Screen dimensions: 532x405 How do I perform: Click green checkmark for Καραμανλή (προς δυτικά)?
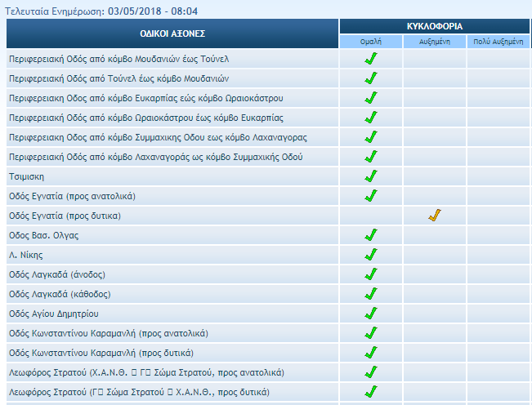tap(371, 353)
